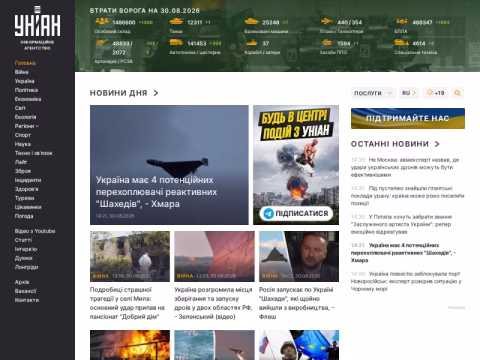The height and width of the screenshot is (360, 480).
Task: Open main story about Shahed interceptors
Action: pyautogui.click(x=169, y=165)
